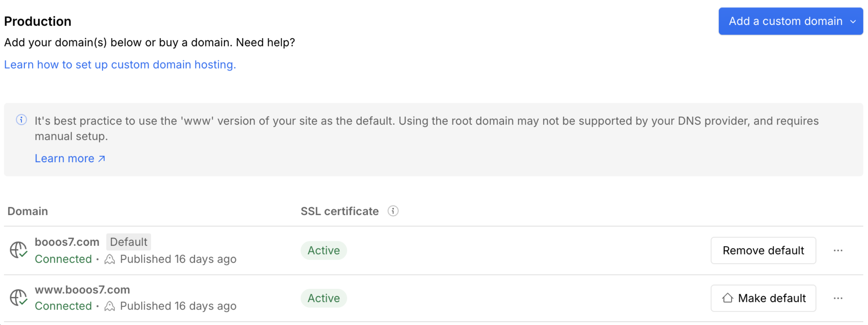
Task: Expand the Add a custom domain chevron
Action: [x=853, y=22]
